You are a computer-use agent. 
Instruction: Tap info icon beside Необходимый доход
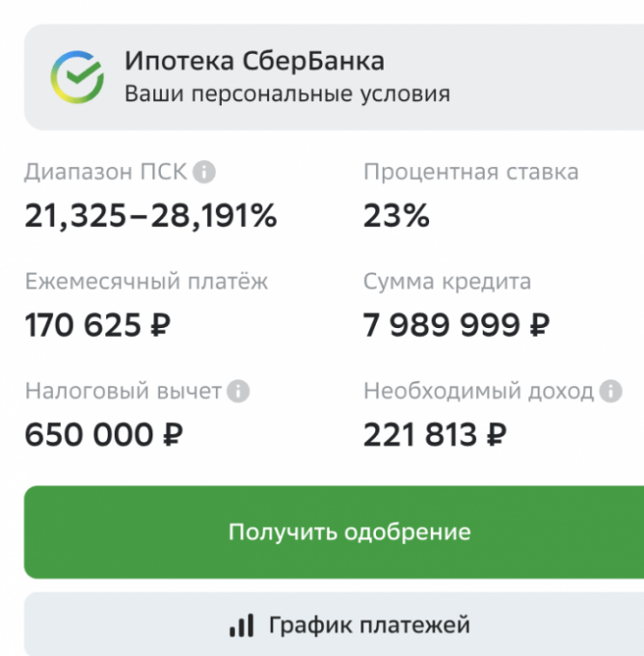point(609,392)
